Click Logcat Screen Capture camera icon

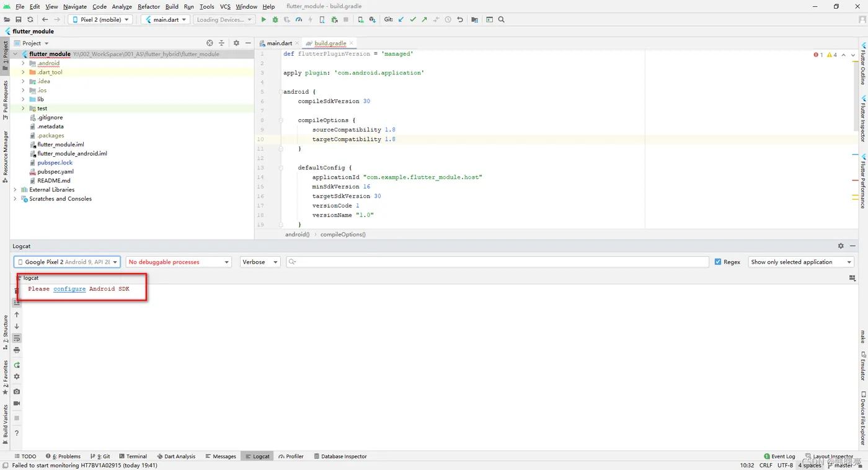point(17,391)
